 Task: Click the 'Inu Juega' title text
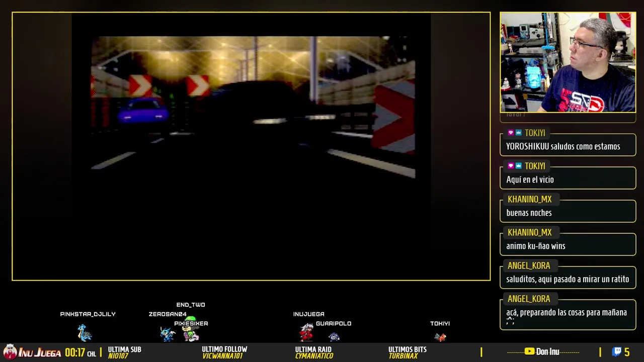[x=40, y=352]
